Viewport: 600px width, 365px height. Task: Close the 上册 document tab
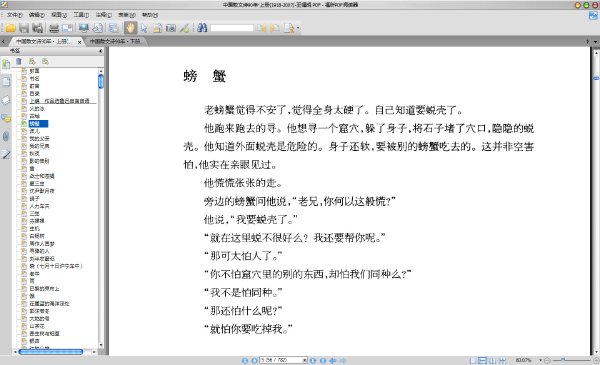tap(80, 42)
